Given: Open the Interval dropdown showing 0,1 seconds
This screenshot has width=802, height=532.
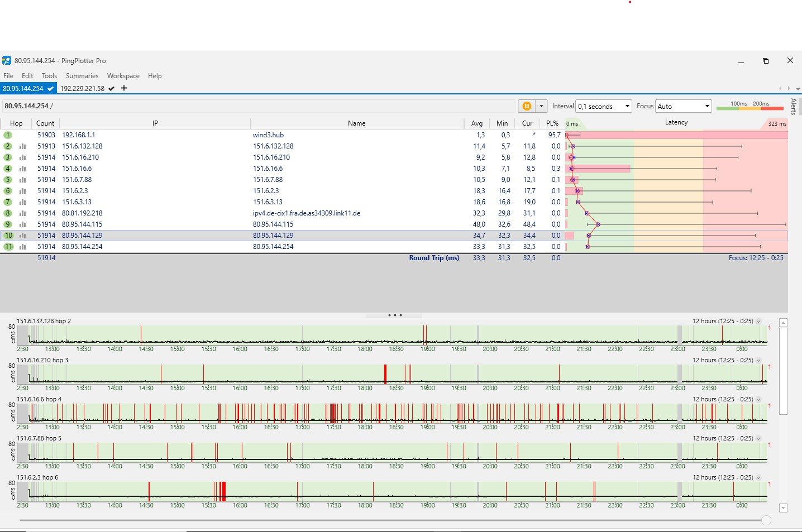Looking at the screenshot, I should (x=604, y=106).
